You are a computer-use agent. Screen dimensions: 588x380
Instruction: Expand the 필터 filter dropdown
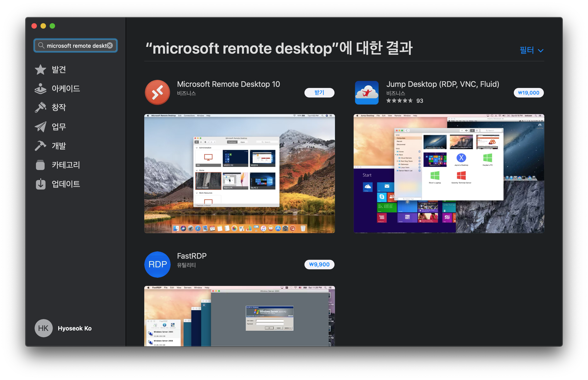531,50
